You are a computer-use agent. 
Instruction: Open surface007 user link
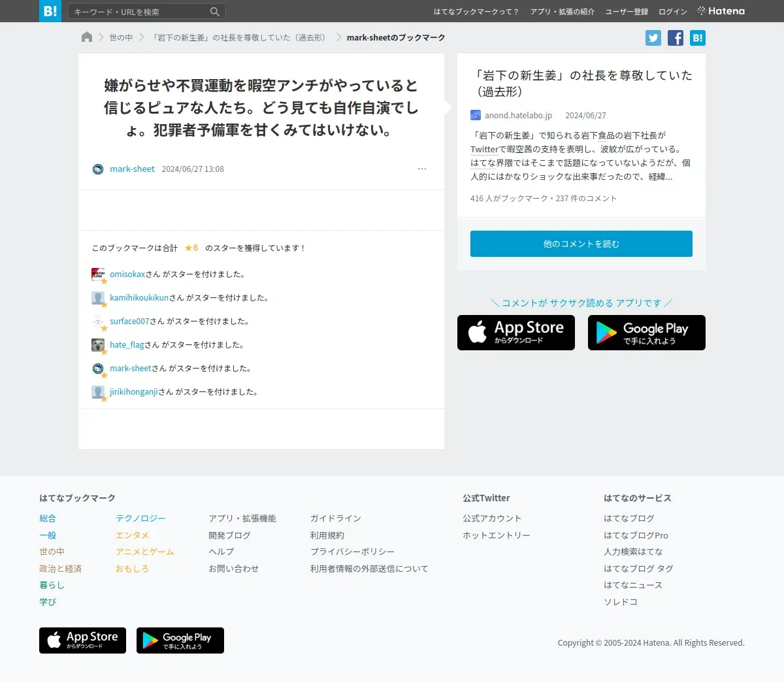point(129,322)
